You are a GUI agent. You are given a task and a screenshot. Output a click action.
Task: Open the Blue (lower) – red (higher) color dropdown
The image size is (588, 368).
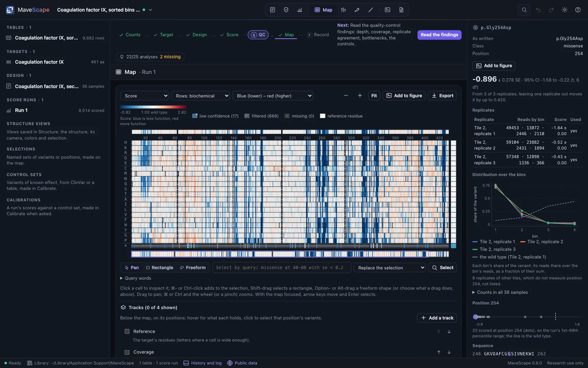tap(273, 96)
